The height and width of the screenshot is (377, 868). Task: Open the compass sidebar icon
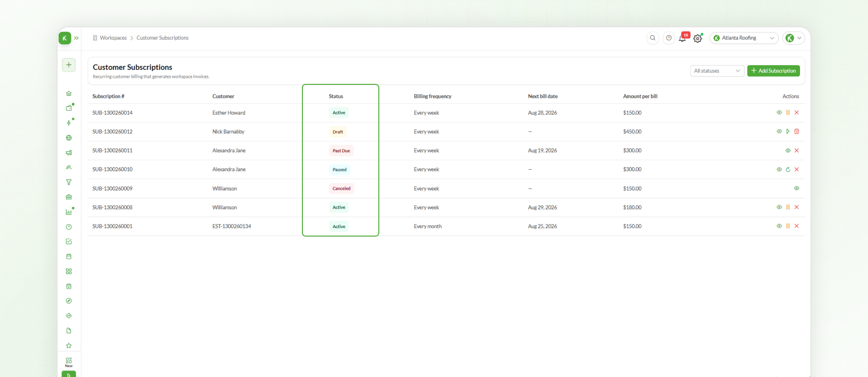click(69, 301)
